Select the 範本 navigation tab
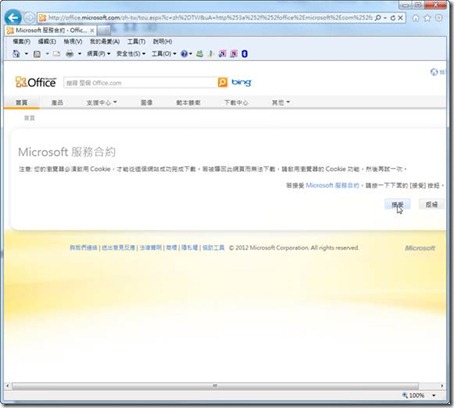 [x=188, y=103]
